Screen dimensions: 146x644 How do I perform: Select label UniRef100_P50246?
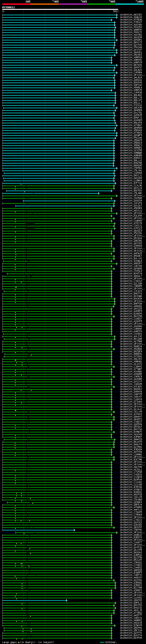(x=131, y=138)
